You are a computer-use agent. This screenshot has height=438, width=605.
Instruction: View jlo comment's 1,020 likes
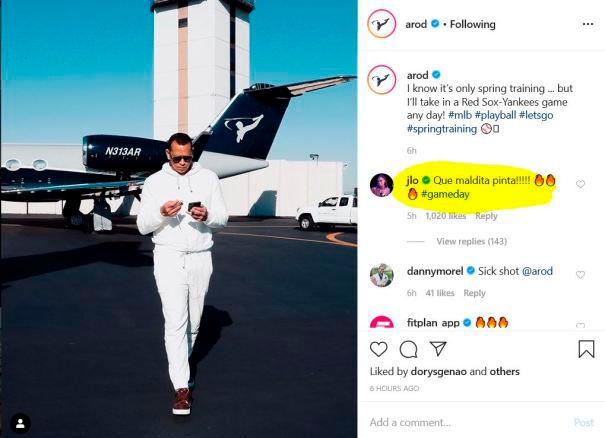(x=446, y=216)
